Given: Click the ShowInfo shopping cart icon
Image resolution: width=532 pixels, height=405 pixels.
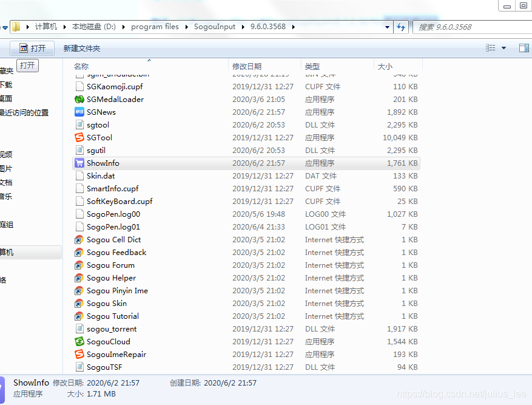Looking at the screenshot, I should coord(79,163).
